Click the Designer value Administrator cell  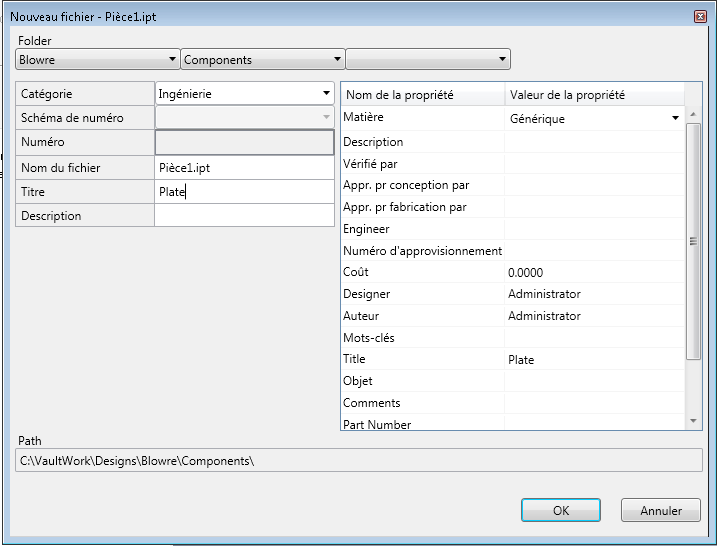coord(594,294)
